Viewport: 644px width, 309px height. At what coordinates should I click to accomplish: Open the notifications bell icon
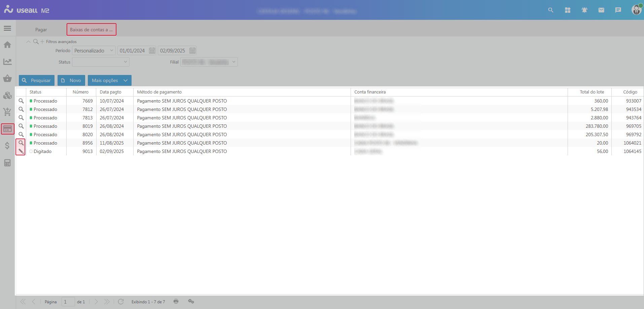584,10
